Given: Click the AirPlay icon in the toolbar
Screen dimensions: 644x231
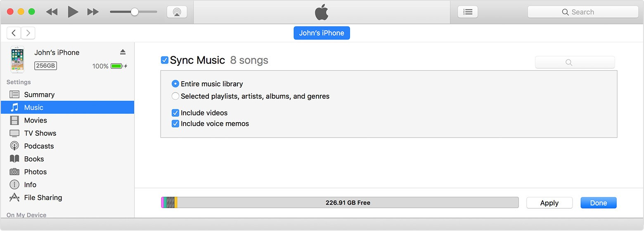Looking at the screenshot, I should point(177,12).
